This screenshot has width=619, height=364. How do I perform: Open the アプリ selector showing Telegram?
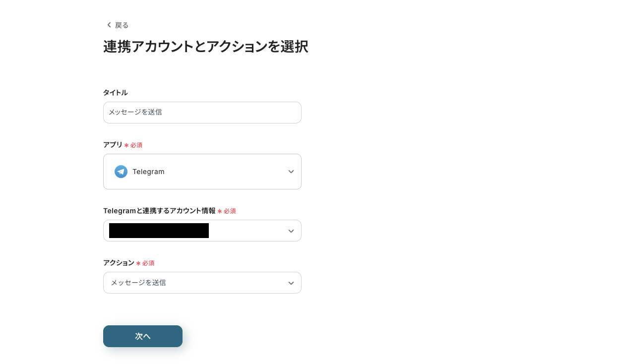tap(202, 172)
